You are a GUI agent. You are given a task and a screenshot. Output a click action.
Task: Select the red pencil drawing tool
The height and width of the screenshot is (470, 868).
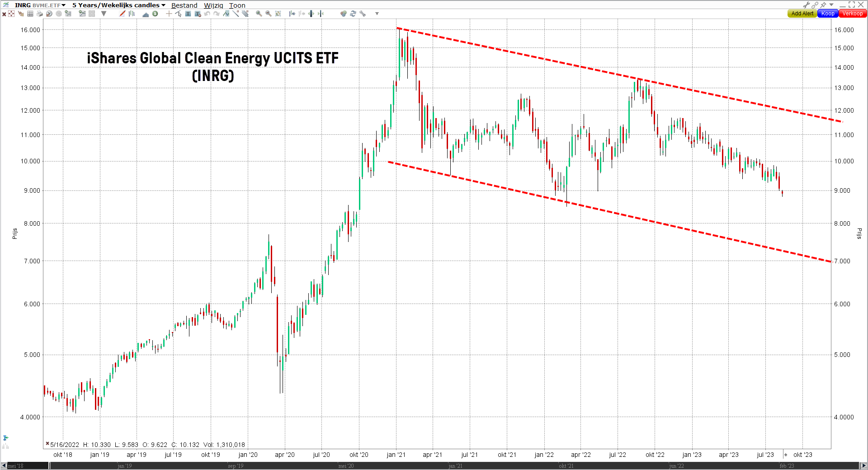(122, 14)
